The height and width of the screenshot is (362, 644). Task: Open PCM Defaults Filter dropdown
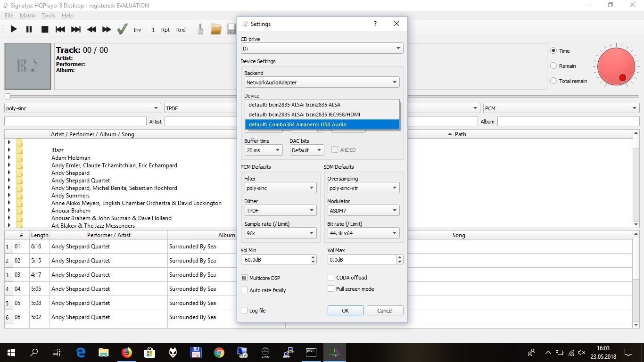(280, 188)
